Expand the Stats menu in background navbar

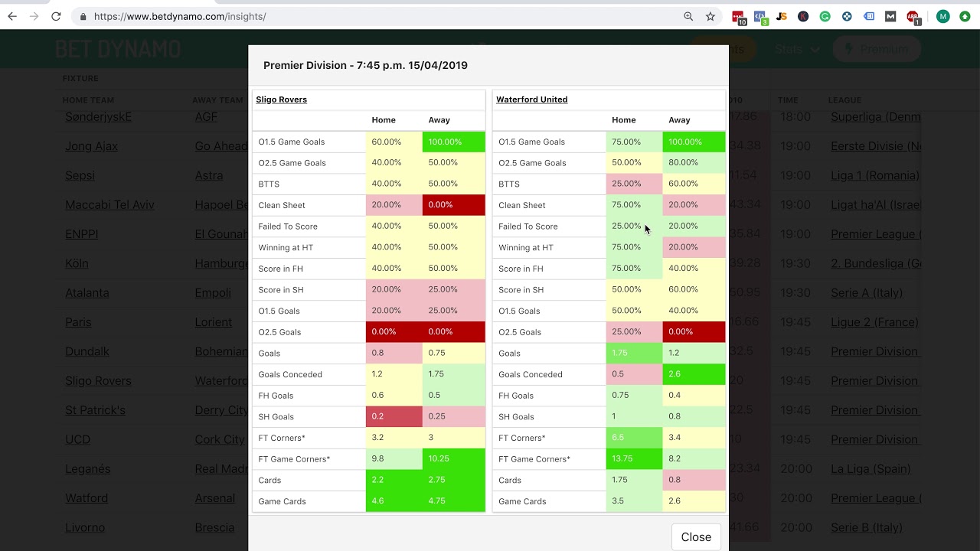point(797,49)
